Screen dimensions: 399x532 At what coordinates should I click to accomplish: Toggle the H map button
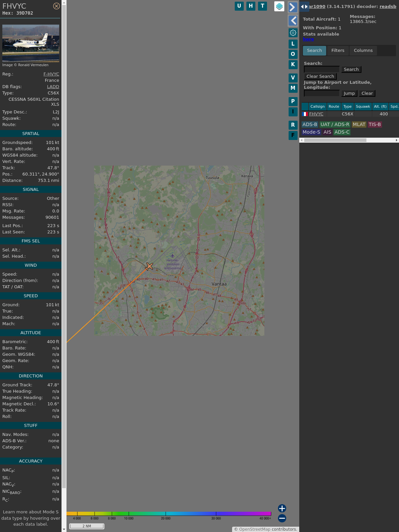point(251,6)
